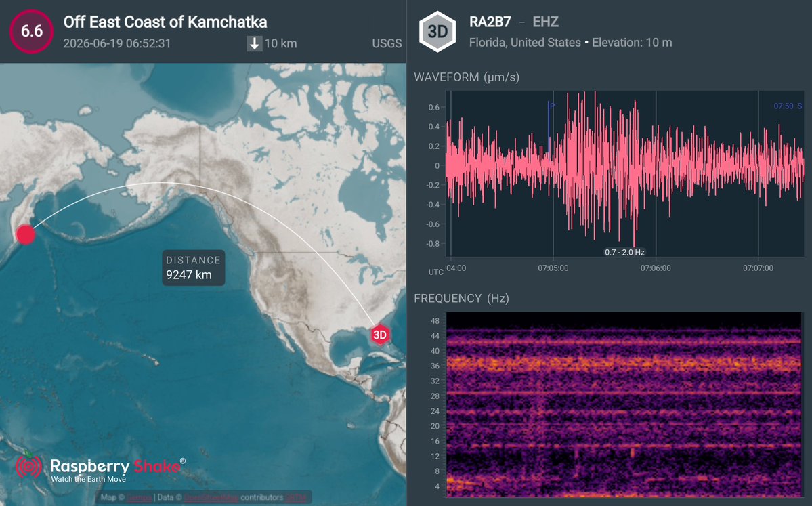The height and width of the screenshot is (506, 812).
Task: Click the event time 2026-06-19 06:52:31
Action: click(x=117, y=43)
